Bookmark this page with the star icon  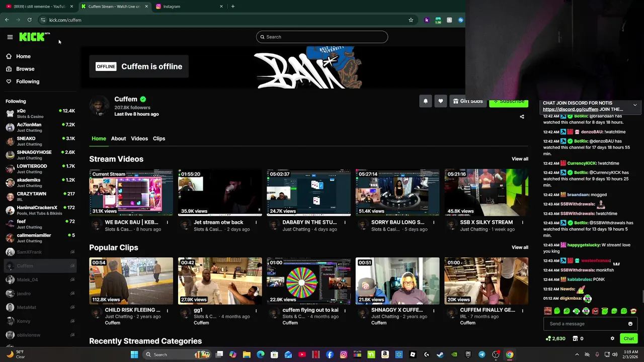411,20
